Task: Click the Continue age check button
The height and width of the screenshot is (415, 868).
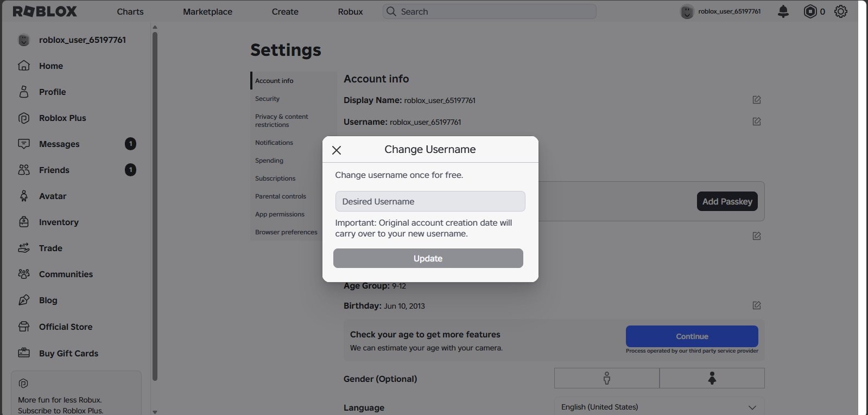Action: click(x=692, y=336)
